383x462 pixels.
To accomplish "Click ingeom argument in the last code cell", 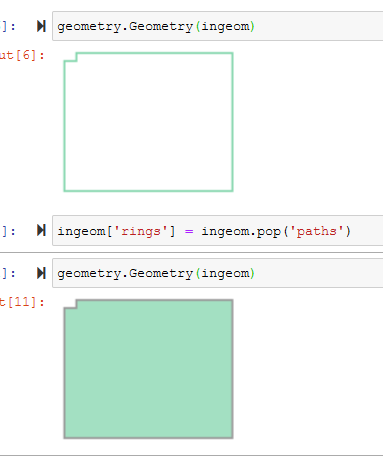I will 225,274.
